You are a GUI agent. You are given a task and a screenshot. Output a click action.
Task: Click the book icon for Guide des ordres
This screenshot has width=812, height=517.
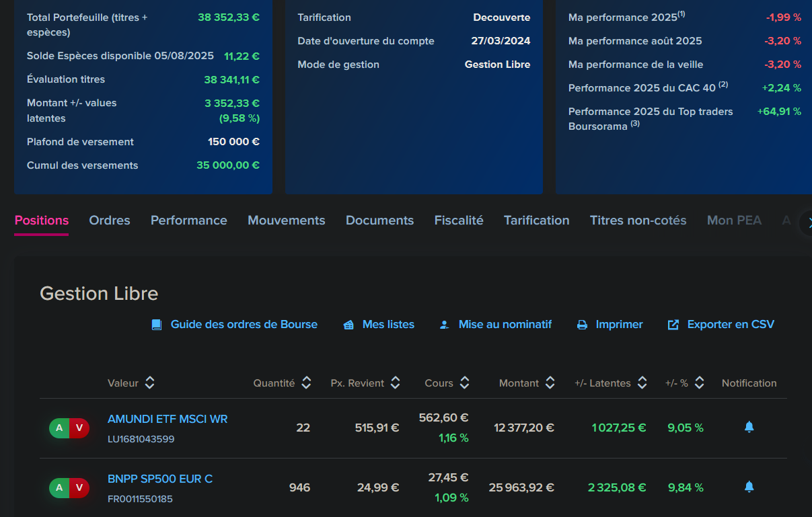point(157,325)
